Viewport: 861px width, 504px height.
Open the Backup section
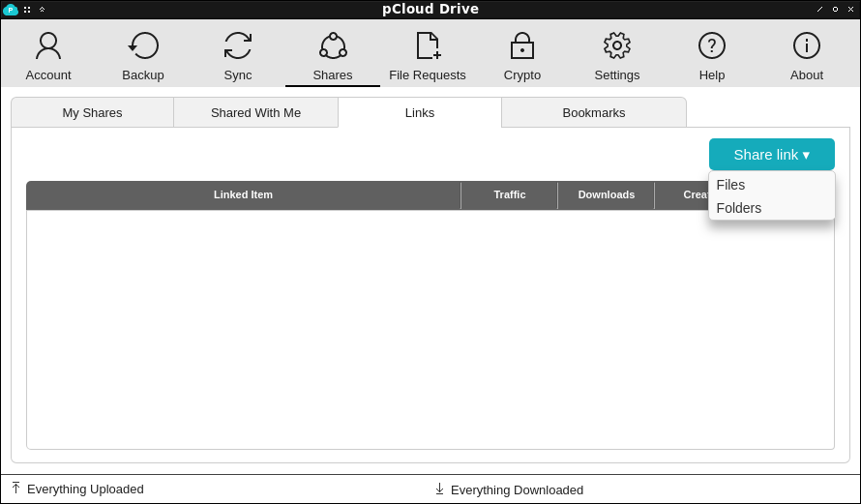pos(143,56)
